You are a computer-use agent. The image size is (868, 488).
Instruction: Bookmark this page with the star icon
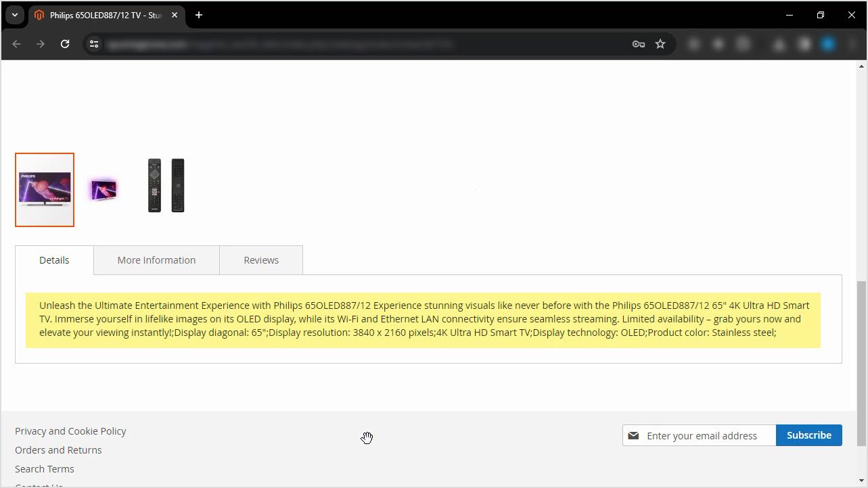tap(660, 44)
